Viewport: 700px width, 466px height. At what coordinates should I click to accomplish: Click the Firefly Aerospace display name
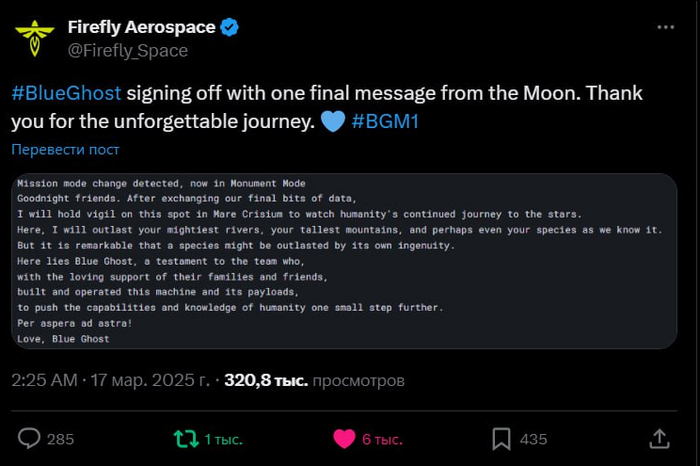(142, 27)
